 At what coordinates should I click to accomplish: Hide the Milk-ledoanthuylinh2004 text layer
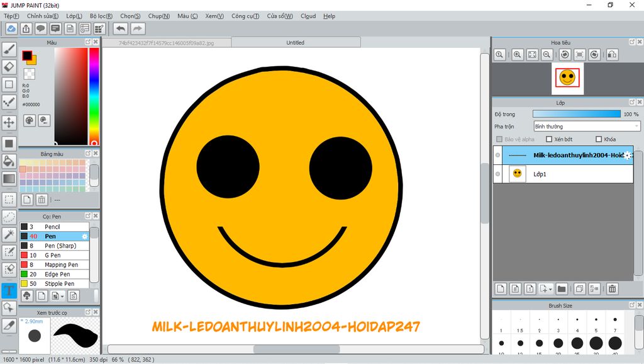coord(498,155)
